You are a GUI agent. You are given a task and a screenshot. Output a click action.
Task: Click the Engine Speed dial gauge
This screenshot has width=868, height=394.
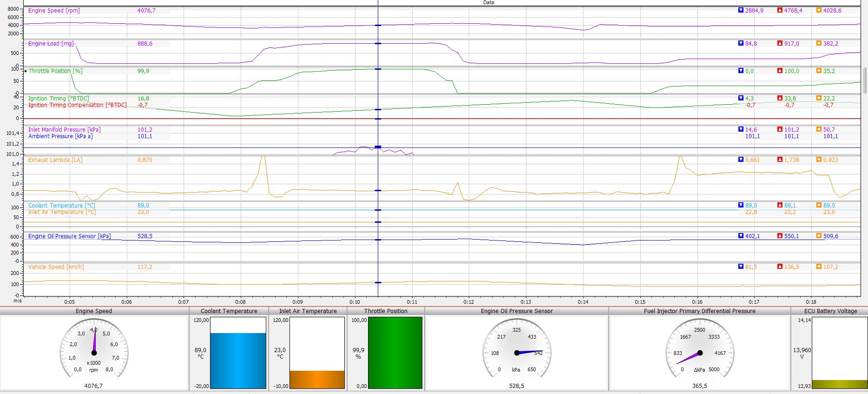[94, 352]
